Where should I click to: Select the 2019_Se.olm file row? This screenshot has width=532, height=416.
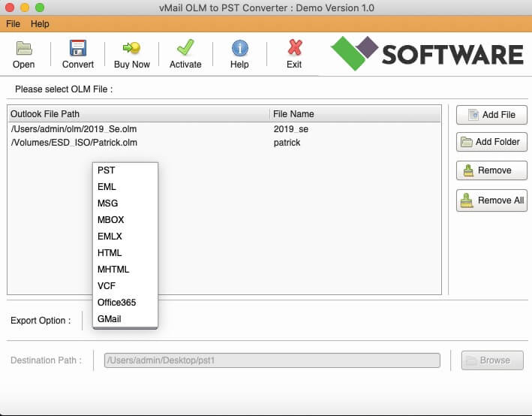140,129
